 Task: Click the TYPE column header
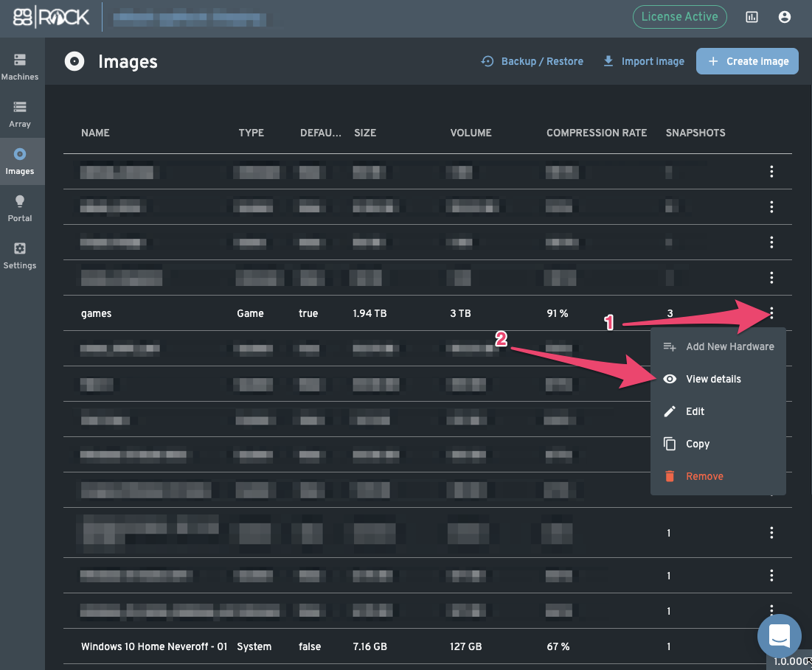[x=251, y=133]
